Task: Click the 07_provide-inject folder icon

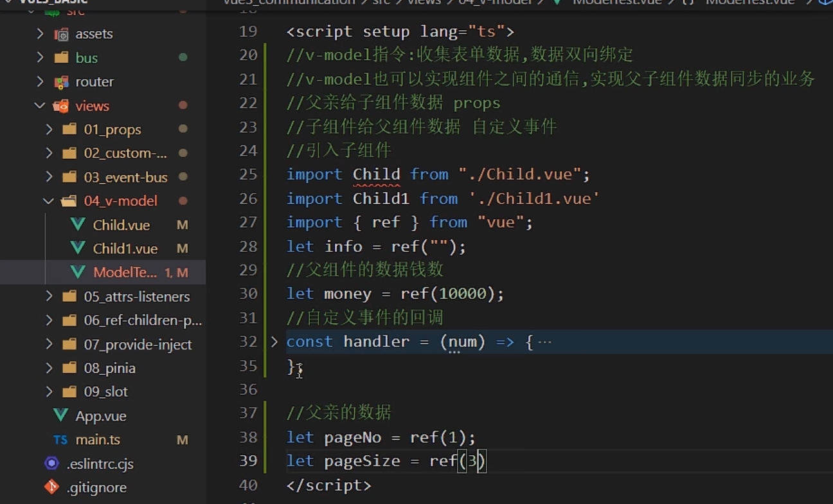Action: pos(70,344)
